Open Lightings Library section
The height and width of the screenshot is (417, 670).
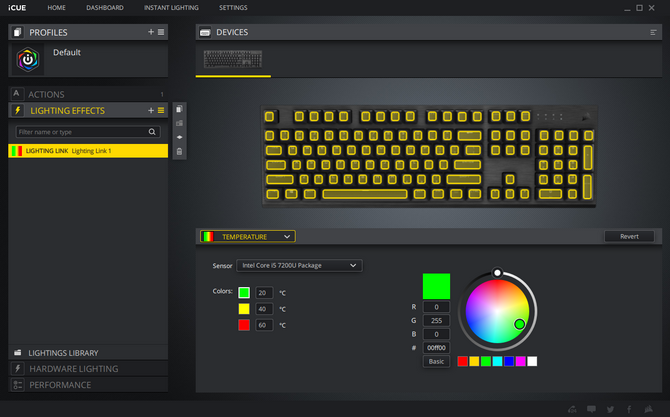click(x=88, y=353)
